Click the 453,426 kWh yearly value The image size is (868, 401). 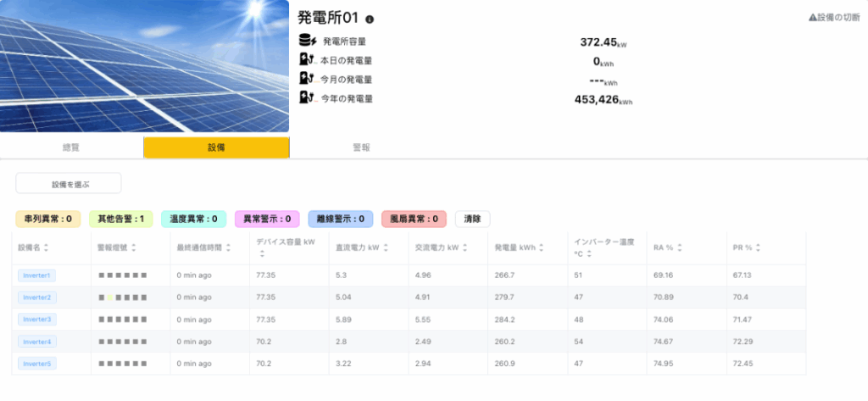pos(604,100)
